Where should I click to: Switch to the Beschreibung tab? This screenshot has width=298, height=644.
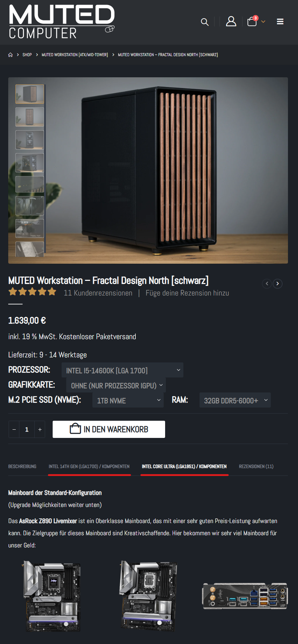pos(22,467)
